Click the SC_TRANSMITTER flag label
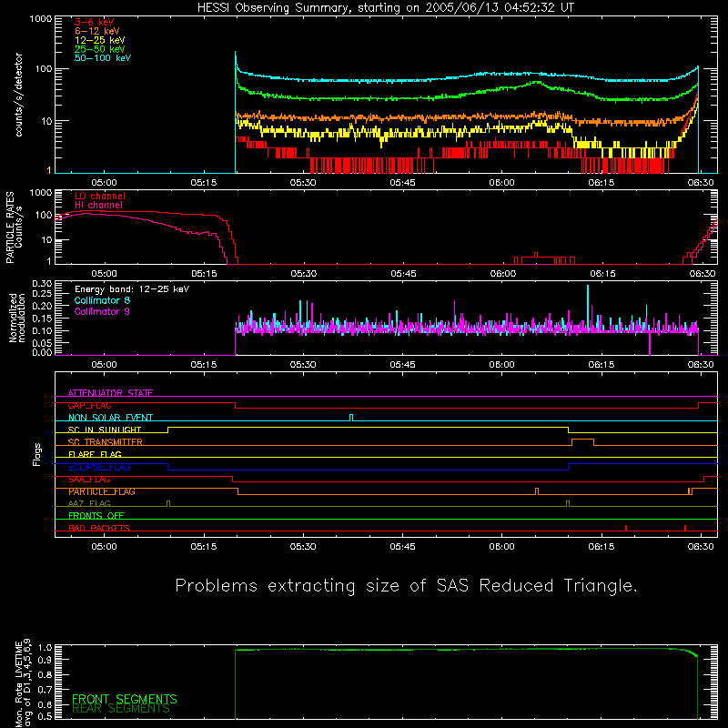The width and height of the screenshot is (728, 728). (x=106, y=442)
